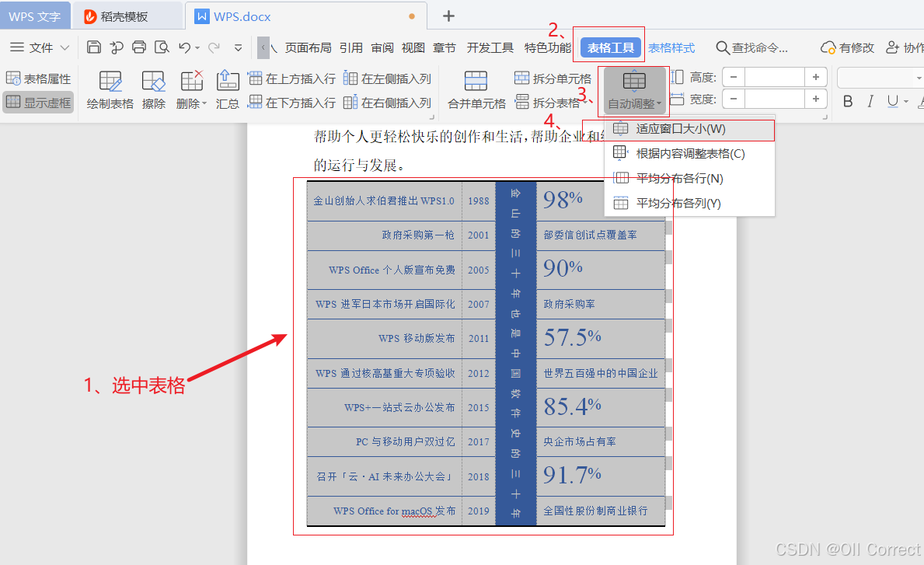Click the save document icon
The width and height of the screenshot is (924, 565).
pyautogui.click(x=94, y=47)
